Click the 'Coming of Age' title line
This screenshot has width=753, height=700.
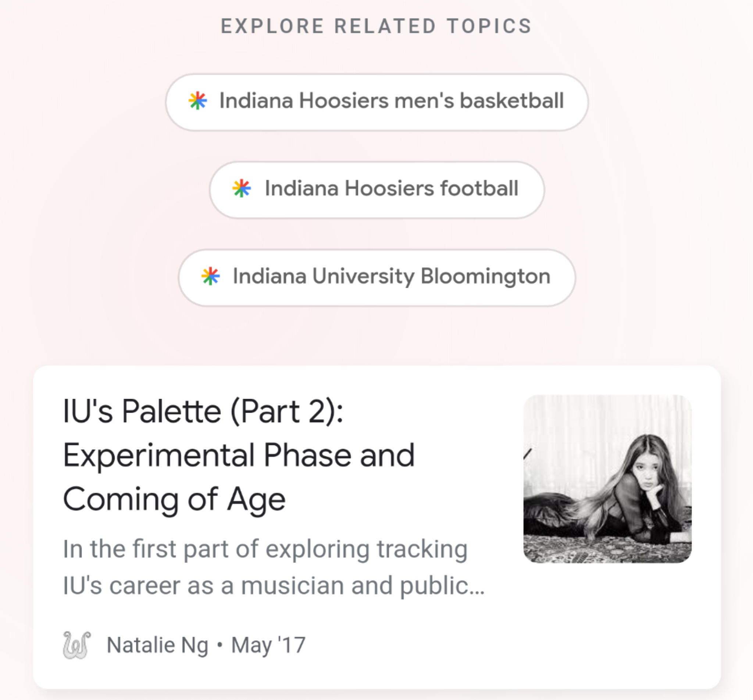[174, 499]
